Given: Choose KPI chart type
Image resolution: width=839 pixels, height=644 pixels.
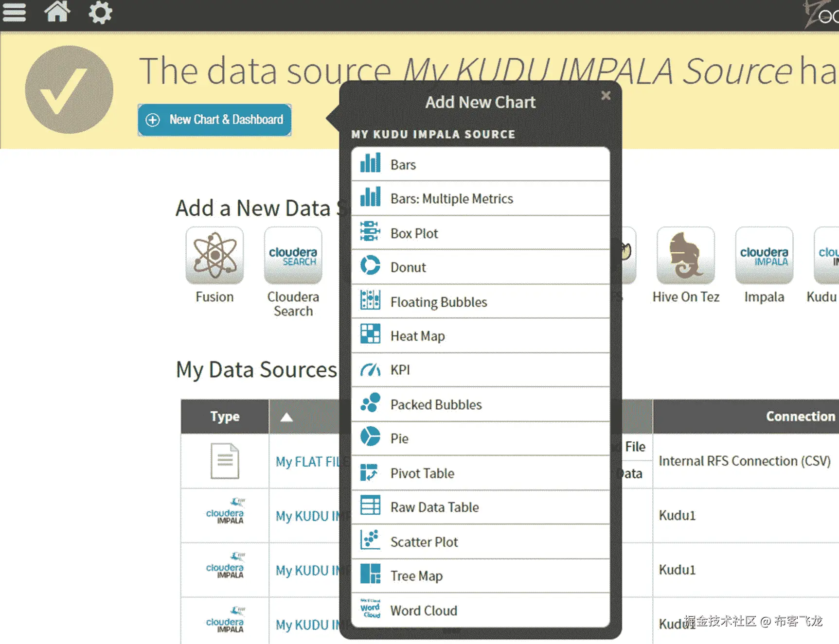Looking at the screenshot, I should [x=481, y=370].
